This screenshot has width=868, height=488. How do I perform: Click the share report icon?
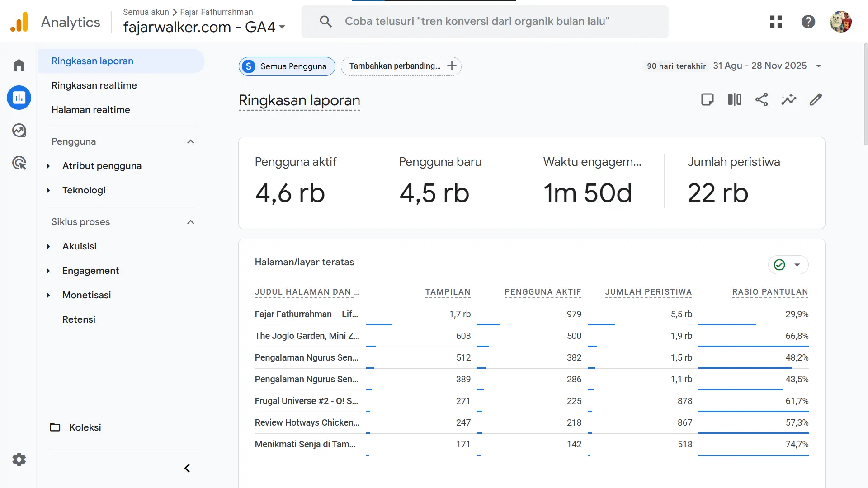(x=761, y=99)
